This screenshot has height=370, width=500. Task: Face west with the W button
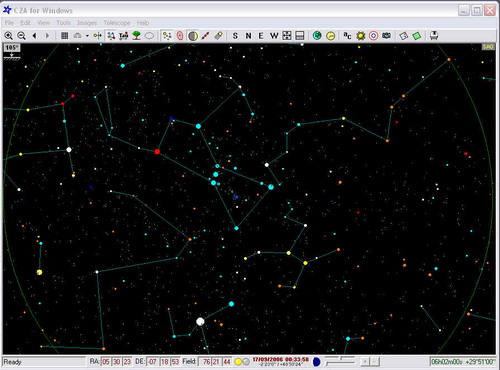coord(274,36)
